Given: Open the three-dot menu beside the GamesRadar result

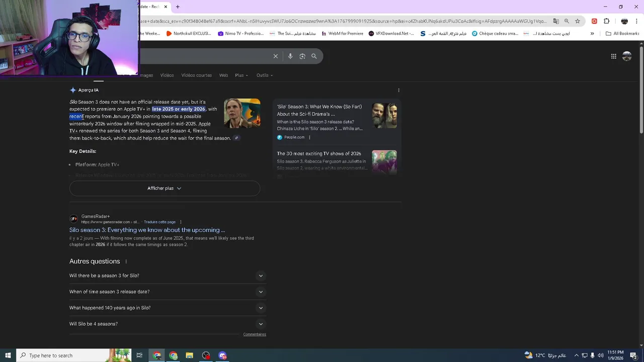Looking at the screenshot, I should 181,222.
